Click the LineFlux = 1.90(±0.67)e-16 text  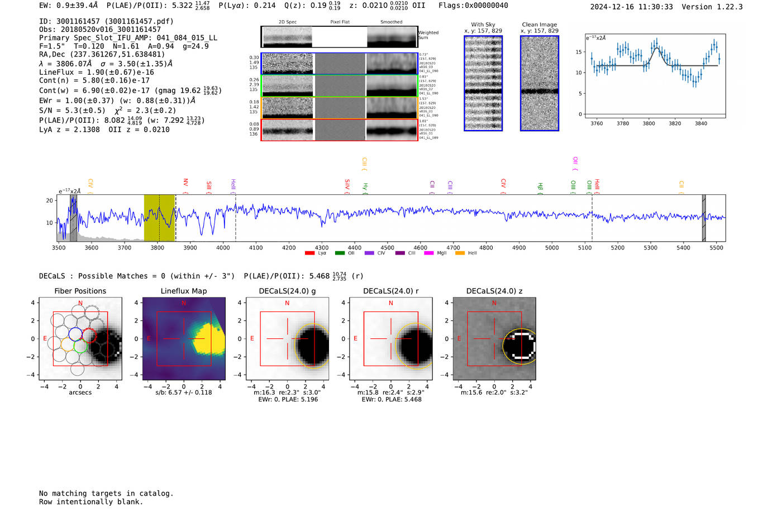(x=96, y=72)
